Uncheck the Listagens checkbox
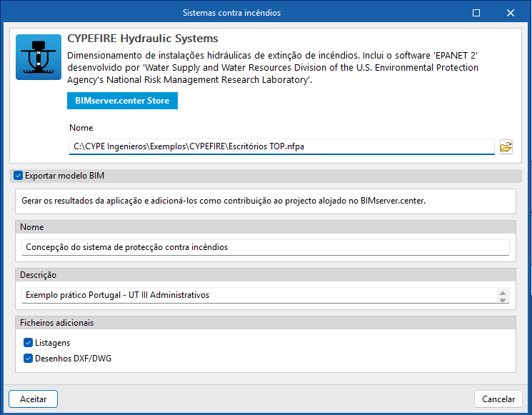This screenshot has height=415, width=532. point(28,343)
